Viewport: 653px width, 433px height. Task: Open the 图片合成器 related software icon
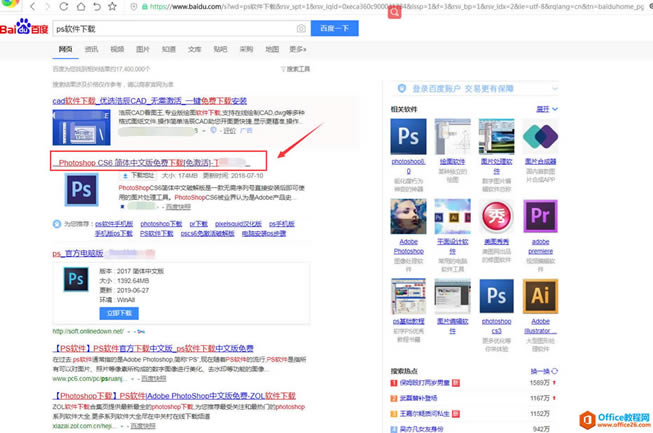pyautogui.click(x=541, y=136)
